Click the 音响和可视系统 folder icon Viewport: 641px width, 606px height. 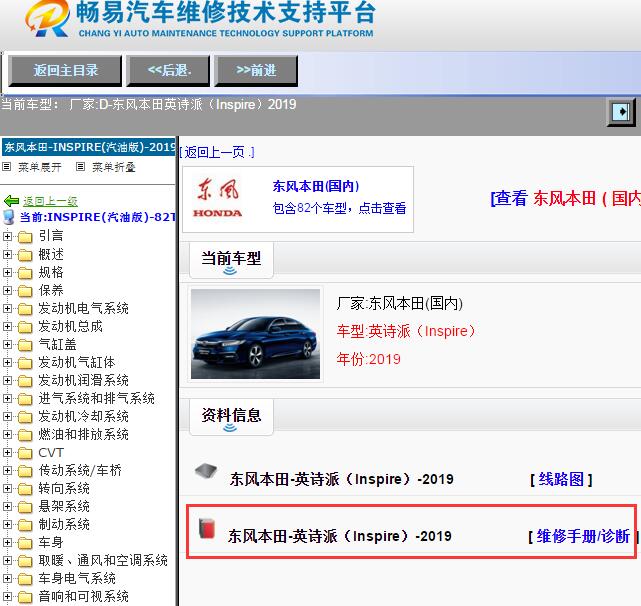click(x=25, y=597)
